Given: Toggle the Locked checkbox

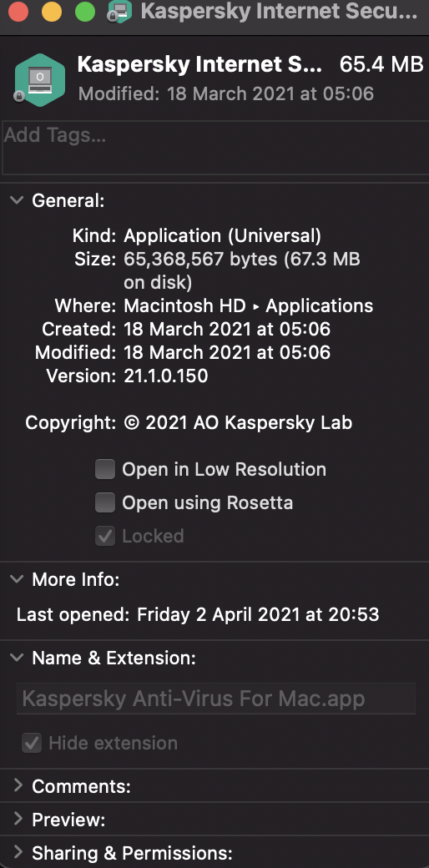Looking at the screenshot, I should click(x=105, y=536).
